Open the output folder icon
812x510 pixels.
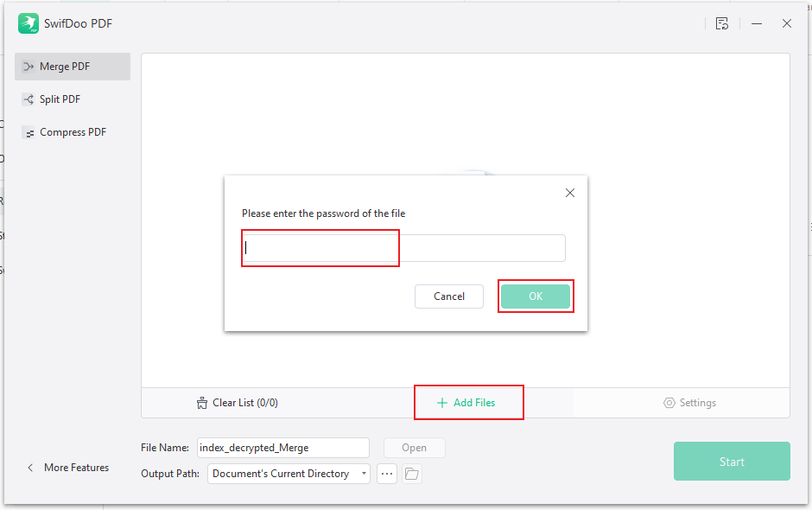click(412, 474)
